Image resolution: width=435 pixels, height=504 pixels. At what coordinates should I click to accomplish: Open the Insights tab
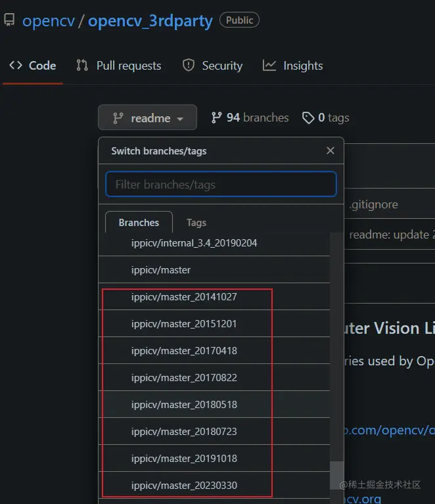coord(292,66)
